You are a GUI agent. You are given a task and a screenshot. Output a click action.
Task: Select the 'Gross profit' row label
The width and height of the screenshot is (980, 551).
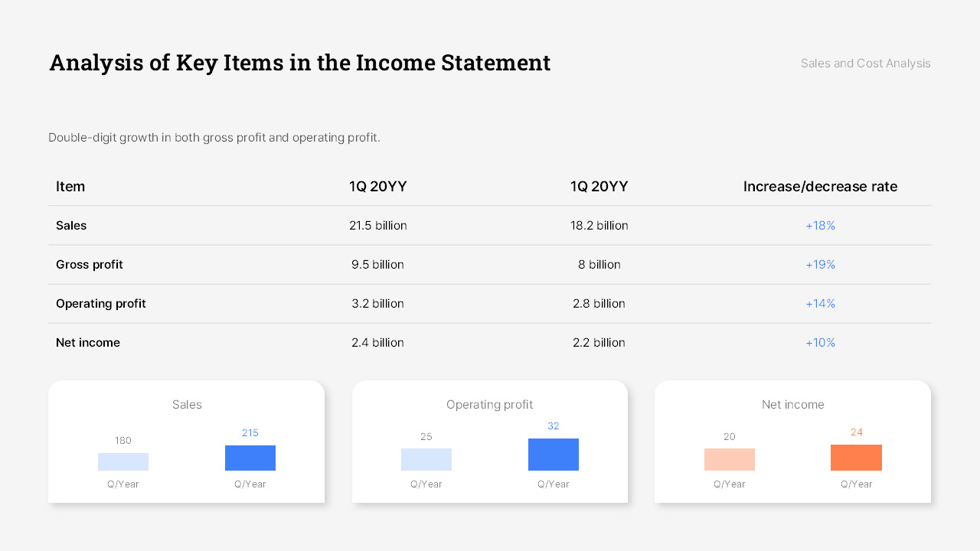click(90, 264)
